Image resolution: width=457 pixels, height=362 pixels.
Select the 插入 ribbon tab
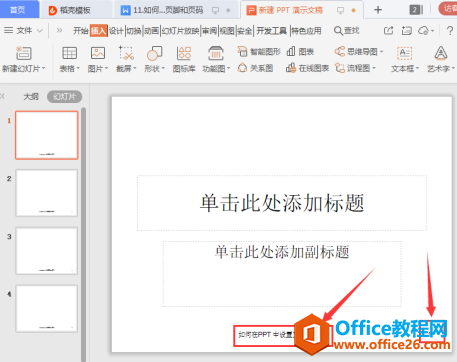[x=98, y=31]
